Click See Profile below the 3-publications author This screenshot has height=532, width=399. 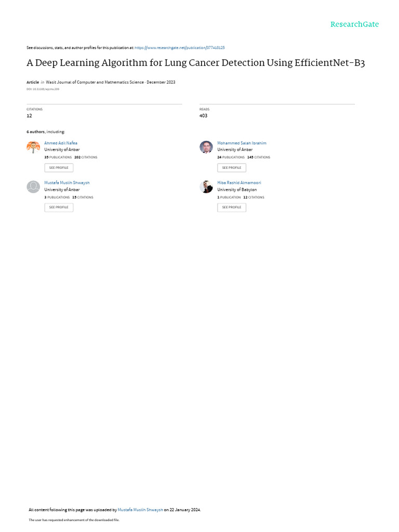coord(59,207)
